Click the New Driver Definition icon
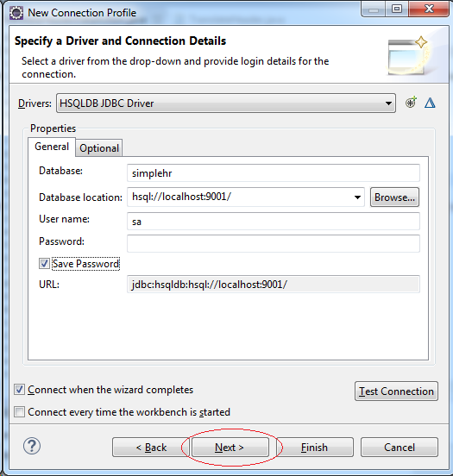Screen dimensions: 453x476 point(411,103)
